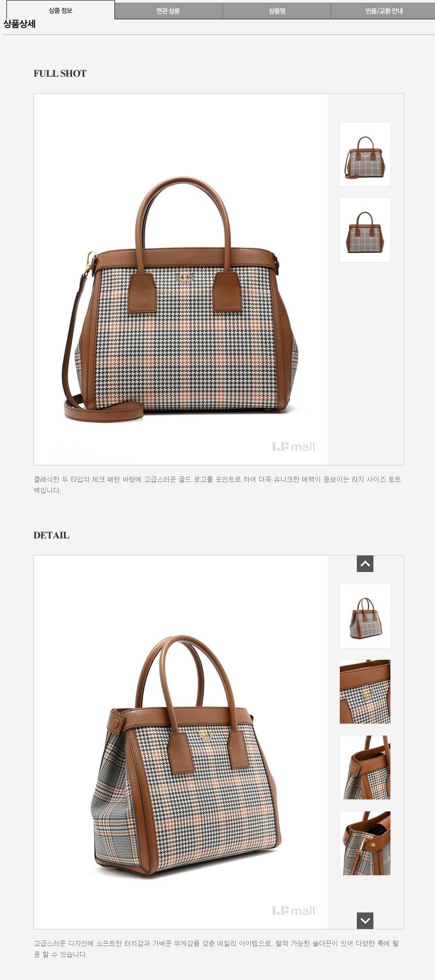Select first full shot thumbnail with strap
Image resolution: width=435 pixels, height=980 pixels.
pos(365,154)
